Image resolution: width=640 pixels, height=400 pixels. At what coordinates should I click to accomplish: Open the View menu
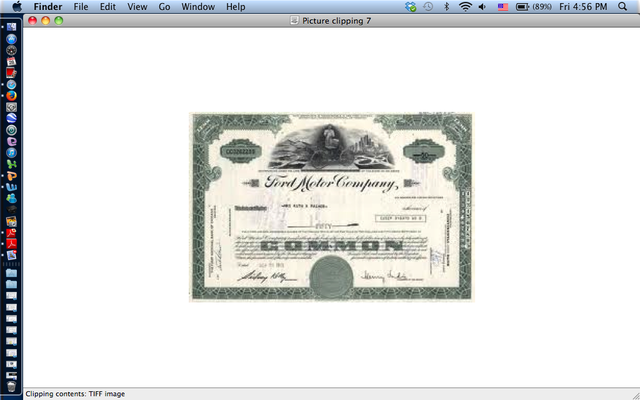click(137, 7)
